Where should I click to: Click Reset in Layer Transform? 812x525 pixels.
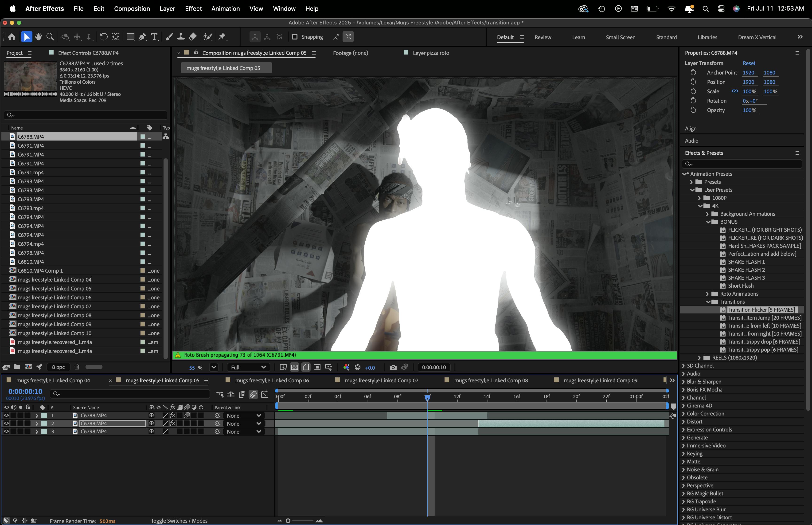pyautogui.click(x=749, y=63)
